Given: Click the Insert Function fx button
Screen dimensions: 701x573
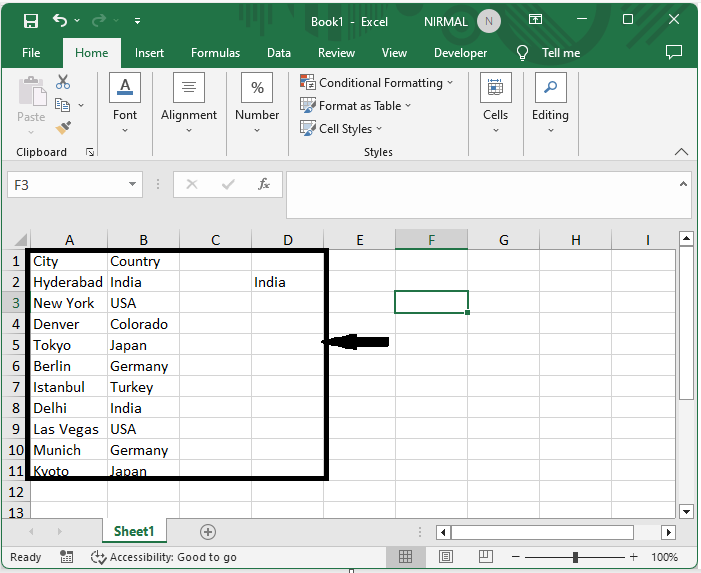Looking at the screenshot, I should [264, 184].
